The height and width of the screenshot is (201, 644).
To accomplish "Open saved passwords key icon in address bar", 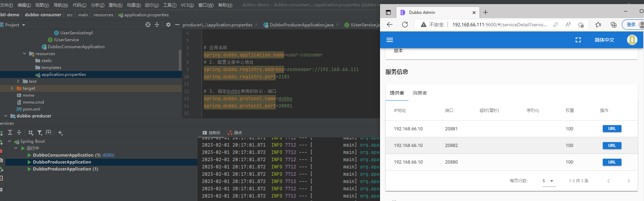I will pos(556,25).
